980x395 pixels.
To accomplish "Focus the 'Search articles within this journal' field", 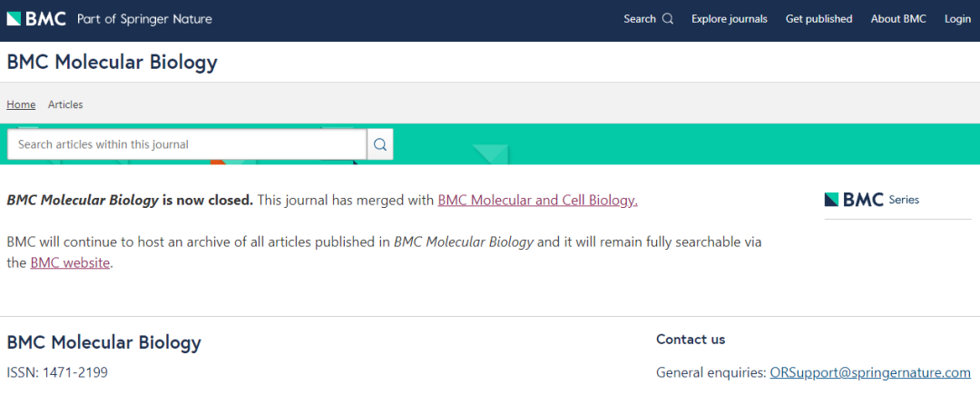I will [x=186, y=144].
